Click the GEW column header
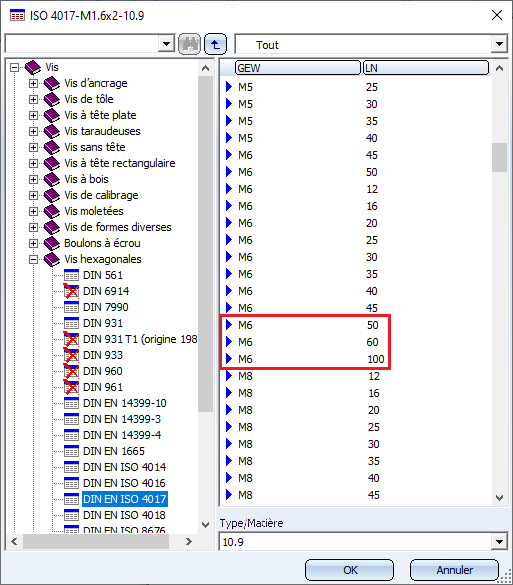513x585 pixels. [x=298, y=68]
